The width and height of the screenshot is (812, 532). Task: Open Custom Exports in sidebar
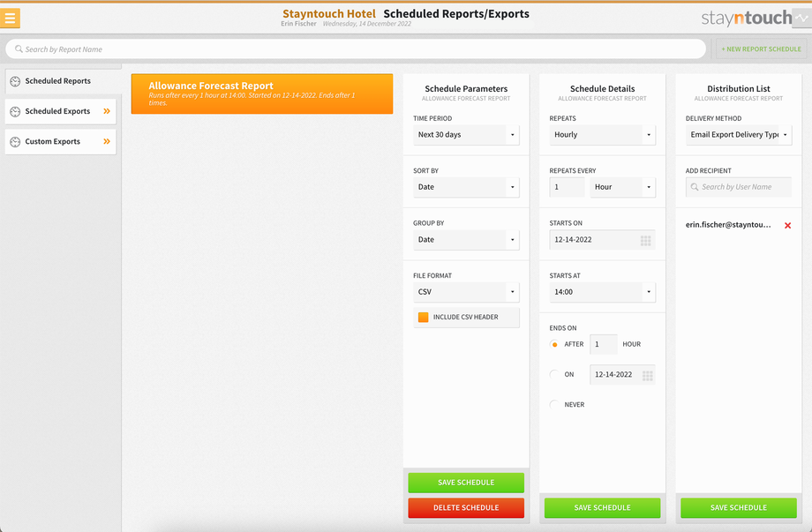(61, 141)
